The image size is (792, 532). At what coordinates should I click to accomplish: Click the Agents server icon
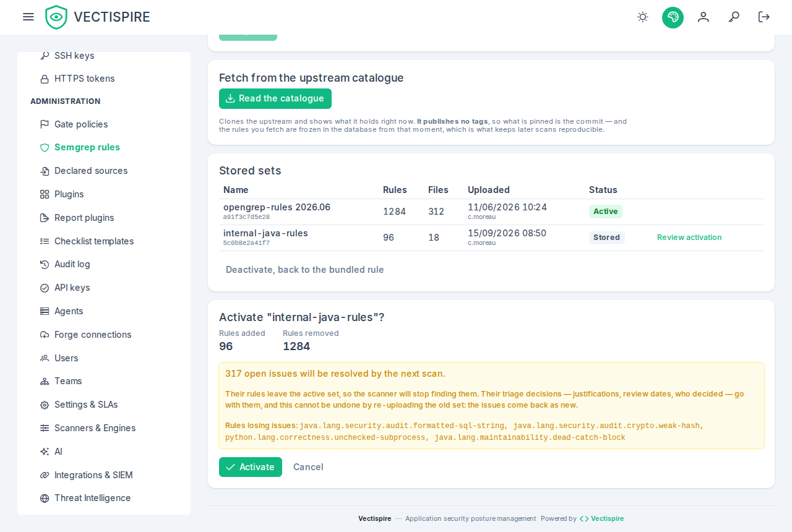coord(45,311)
